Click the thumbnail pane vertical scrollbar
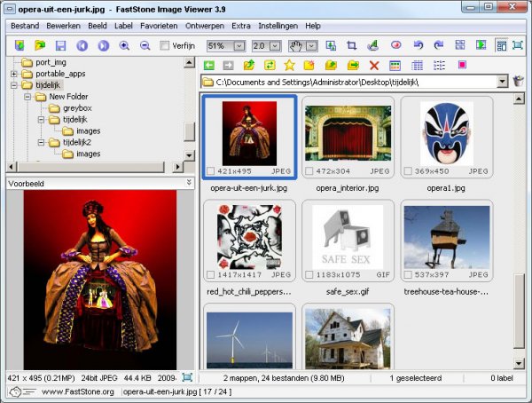This screenshot has width=532, height=403. pos(519,222)
